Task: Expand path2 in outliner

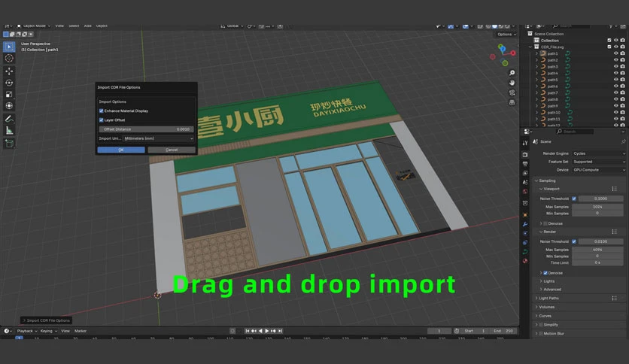Action: point(536,60)
